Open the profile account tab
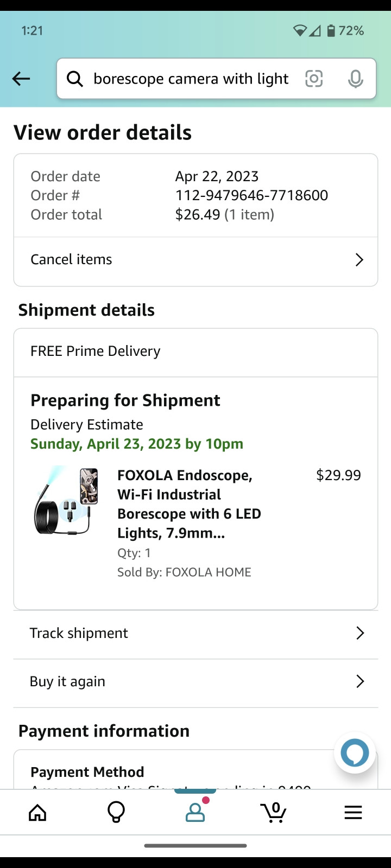The width and height of the screenshot is (391, 868). tap(195, 812)
